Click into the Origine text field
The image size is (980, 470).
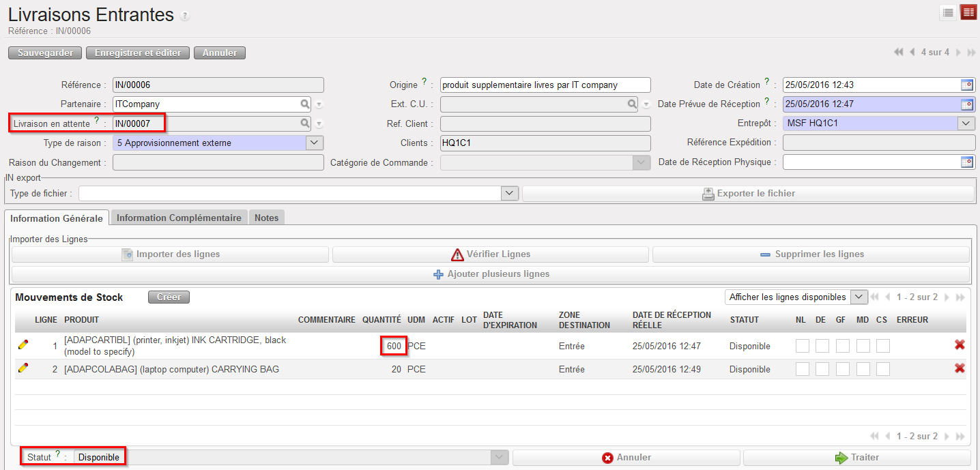545,85
